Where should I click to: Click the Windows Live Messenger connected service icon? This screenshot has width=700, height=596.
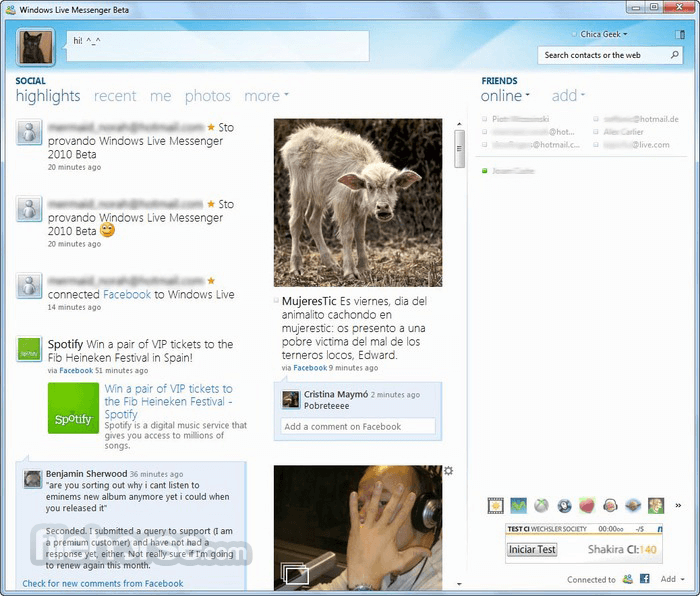pos(628,579)
